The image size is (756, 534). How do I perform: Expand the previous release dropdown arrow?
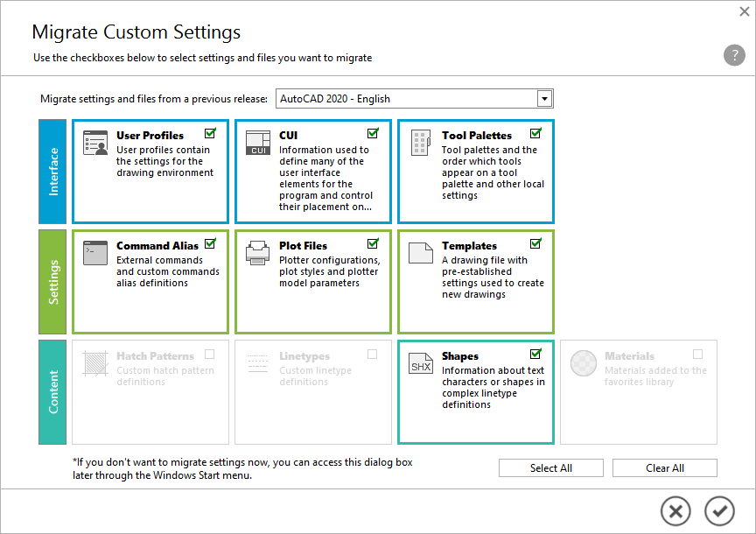click(x=544, y=99)
